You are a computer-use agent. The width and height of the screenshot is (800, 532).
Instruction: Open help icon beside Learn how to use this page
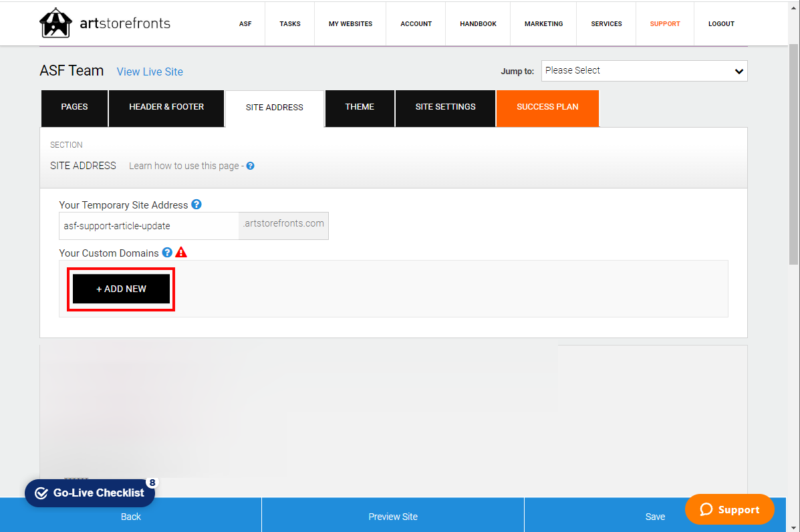[x=250, y=166]
